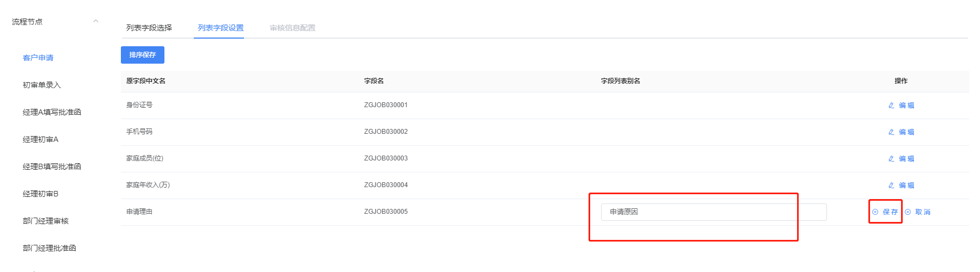Select 经理初审B node

tap(40, 194)
